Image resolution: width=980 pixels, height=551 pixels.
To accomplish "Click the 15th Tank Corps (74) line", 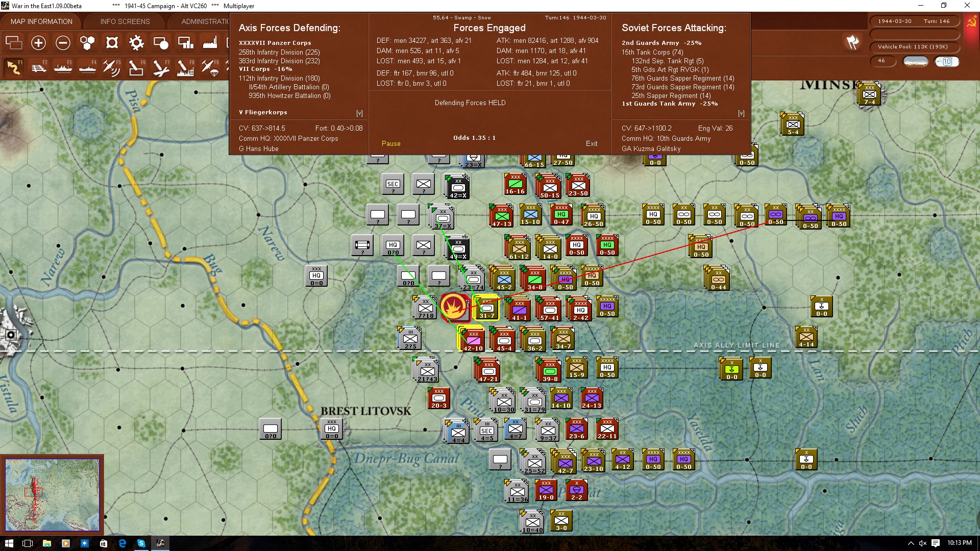I will coord(652,52).
